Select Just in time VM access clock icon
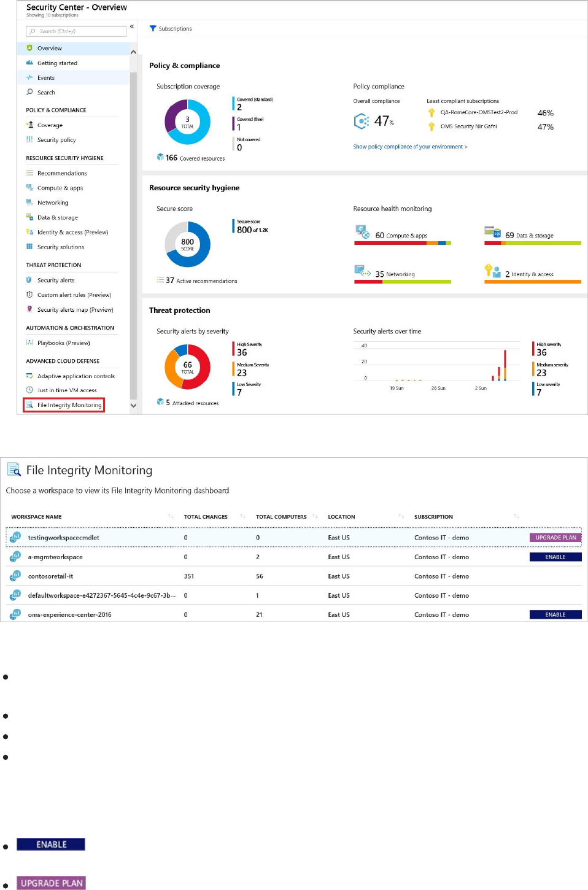 (x=29, y=390)
